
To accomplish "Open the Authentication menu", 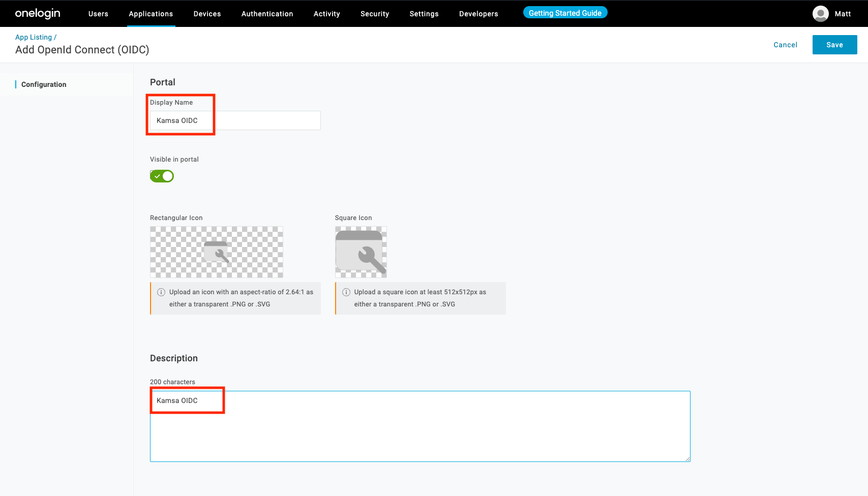I will click(x=267, y=14).
